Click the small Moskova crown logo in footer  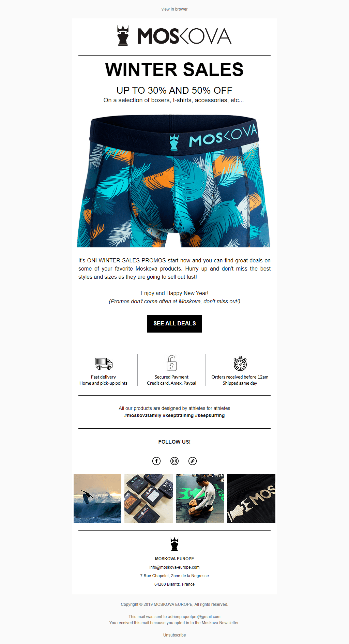[x=174, y=544]
